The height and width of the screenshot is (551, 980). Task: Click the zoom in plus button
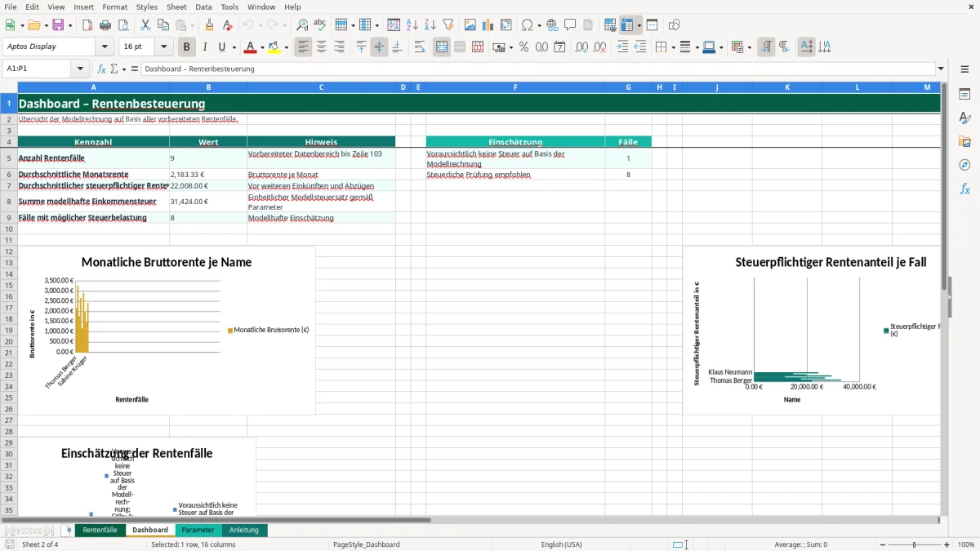947,544
